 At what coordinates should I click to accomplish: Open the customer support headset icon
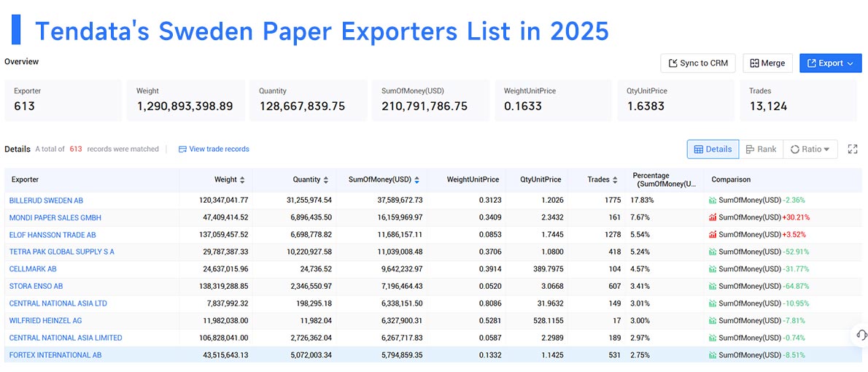(861, 335)
